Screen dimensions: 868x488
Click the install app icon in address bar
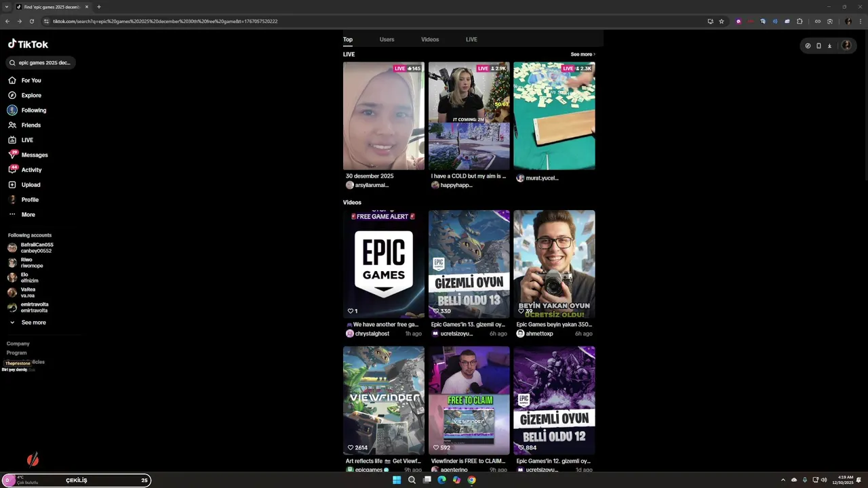710,21
